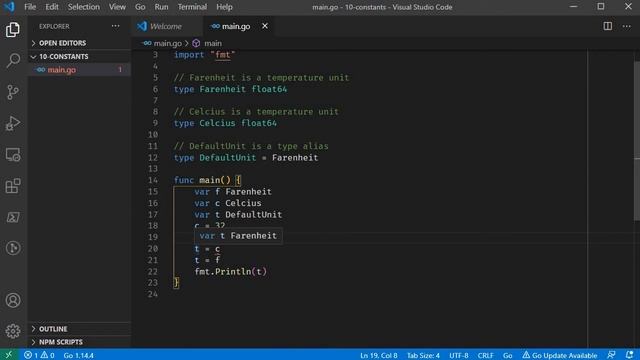
Task: Open notifications bell in status bar
Action: (629, 355)
